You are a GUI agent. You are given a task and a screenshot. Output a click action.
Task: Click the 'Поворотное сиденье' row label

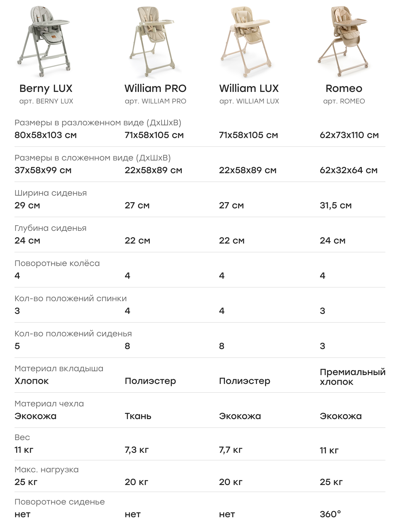coord(59,502)
